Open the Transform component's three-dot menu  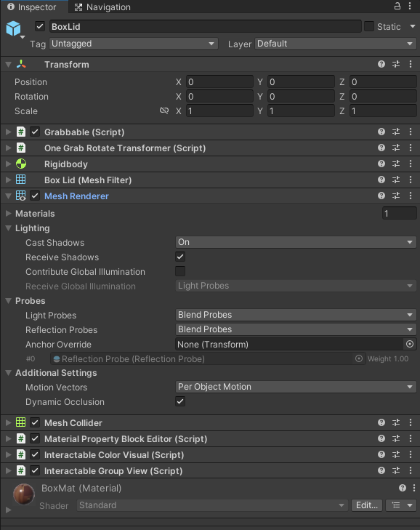point(411,64)
